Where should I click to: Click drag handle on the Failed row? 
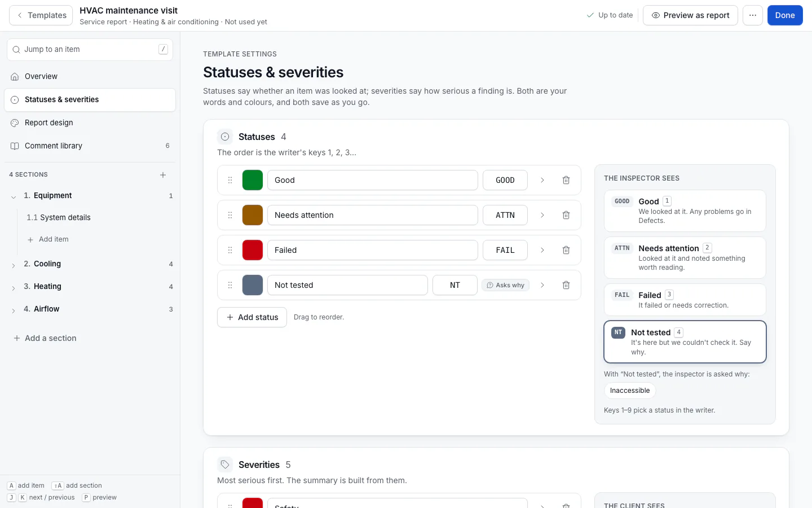click(x=230, y=250)
